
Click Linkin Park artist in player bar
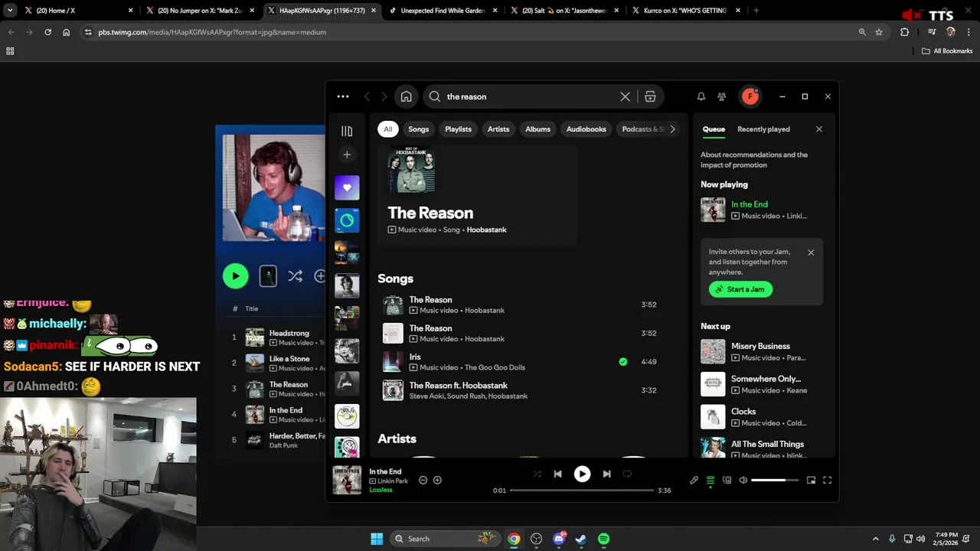pos(392,481)
